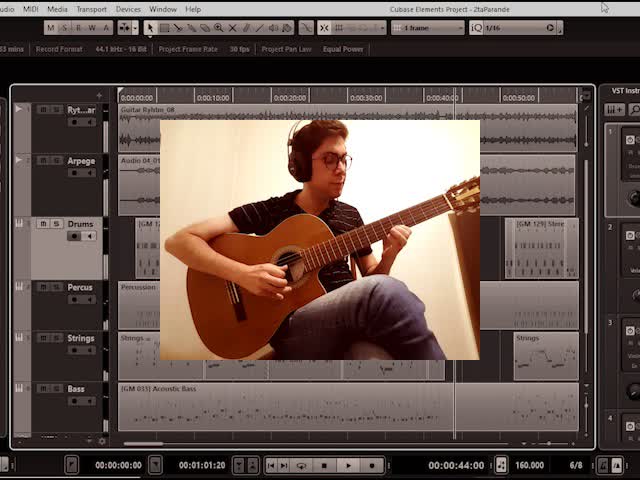The width and height of the screenshot is (640, 480).
Task: Toggle the Cycle loop button
Action: 301,465
